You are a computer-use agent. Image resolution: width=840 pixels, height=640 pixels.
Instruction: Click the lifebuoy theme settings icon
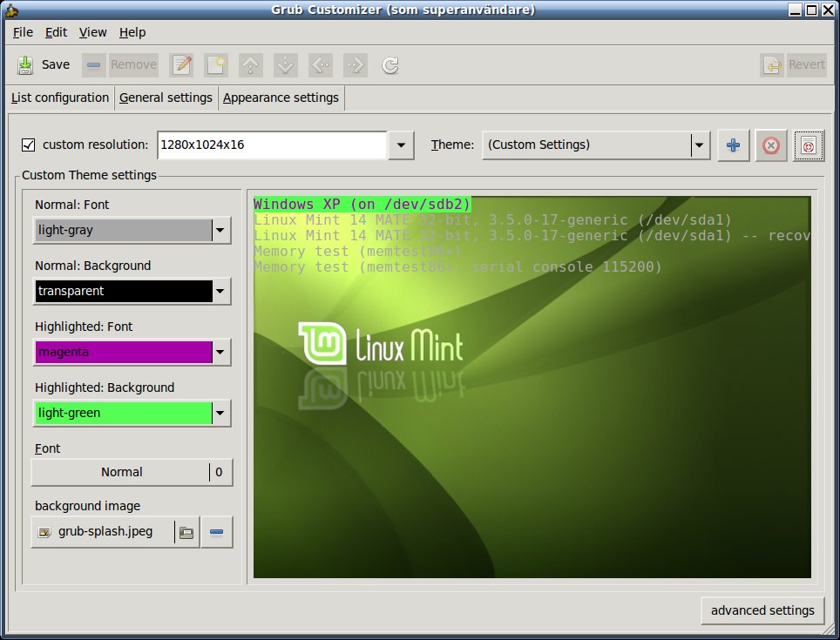click(x=809, y=145)
